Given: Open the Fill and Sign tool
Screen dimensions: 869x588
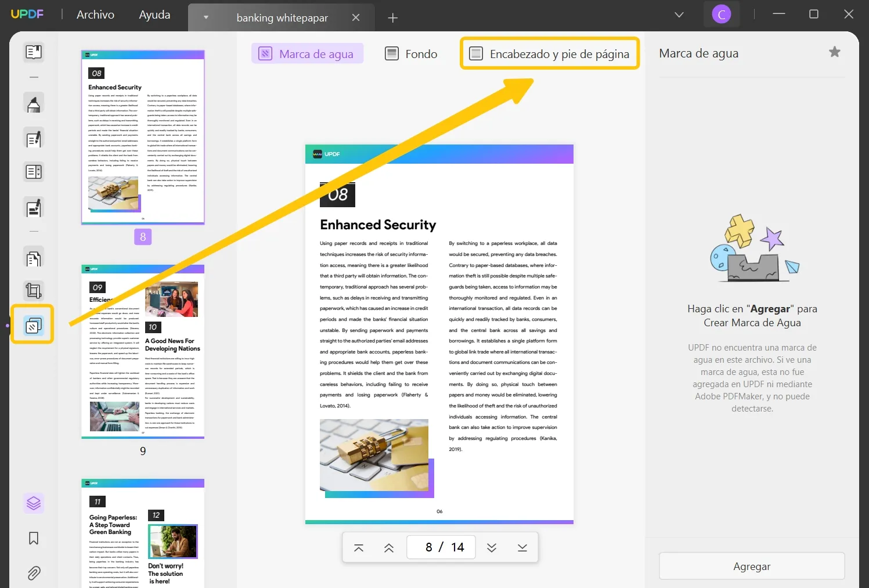Looking at the screenshot, I should click(34, 207).
